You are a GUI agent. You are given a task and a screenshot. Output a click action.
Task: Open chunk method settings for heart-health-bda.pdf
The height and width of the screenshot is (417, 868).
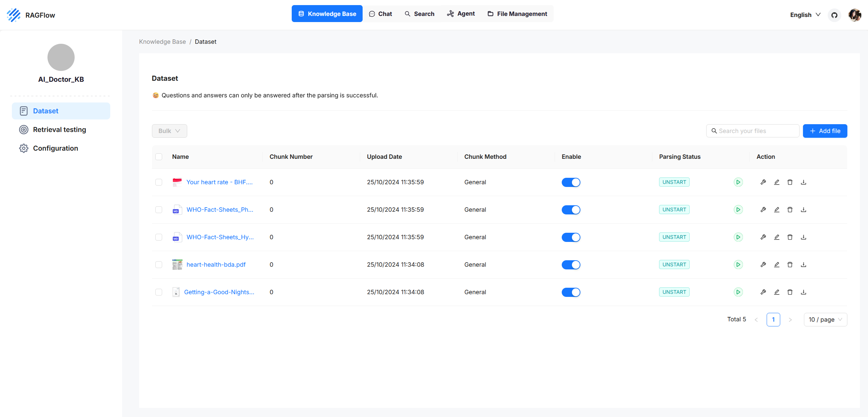click(x=763, y=265)
